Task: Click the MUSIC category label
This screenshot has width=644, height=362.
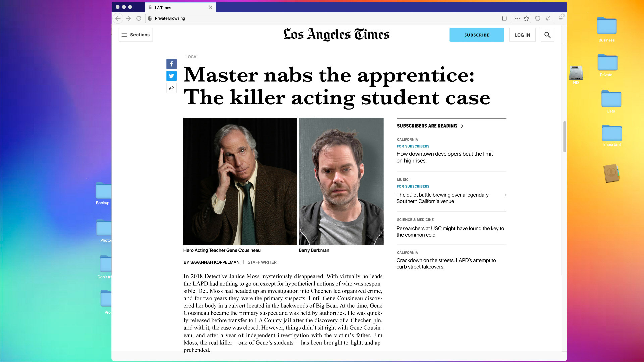Action: [402, 180]
